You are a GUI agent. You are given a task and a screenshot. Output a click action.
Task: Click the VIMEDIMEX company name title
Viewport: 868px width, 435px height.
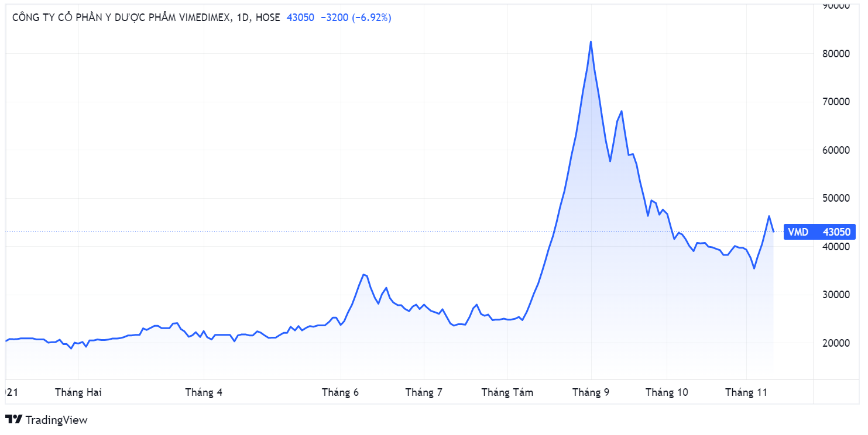coord(121,18)
